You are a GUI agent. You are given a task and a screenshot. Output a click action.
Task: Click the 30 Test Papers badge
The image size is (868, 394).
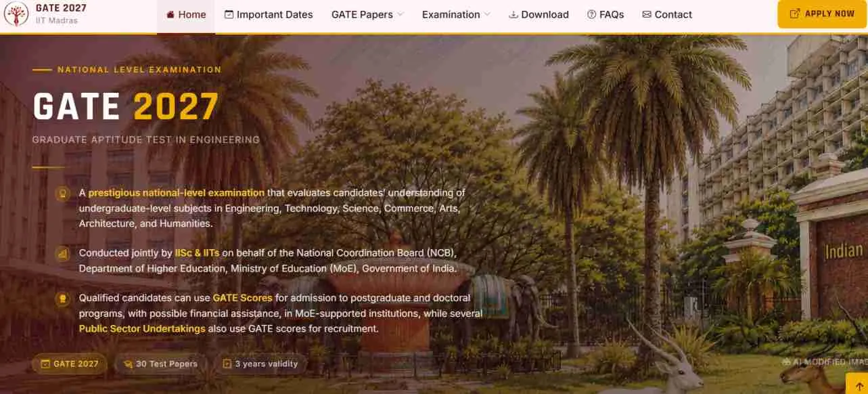160,364
